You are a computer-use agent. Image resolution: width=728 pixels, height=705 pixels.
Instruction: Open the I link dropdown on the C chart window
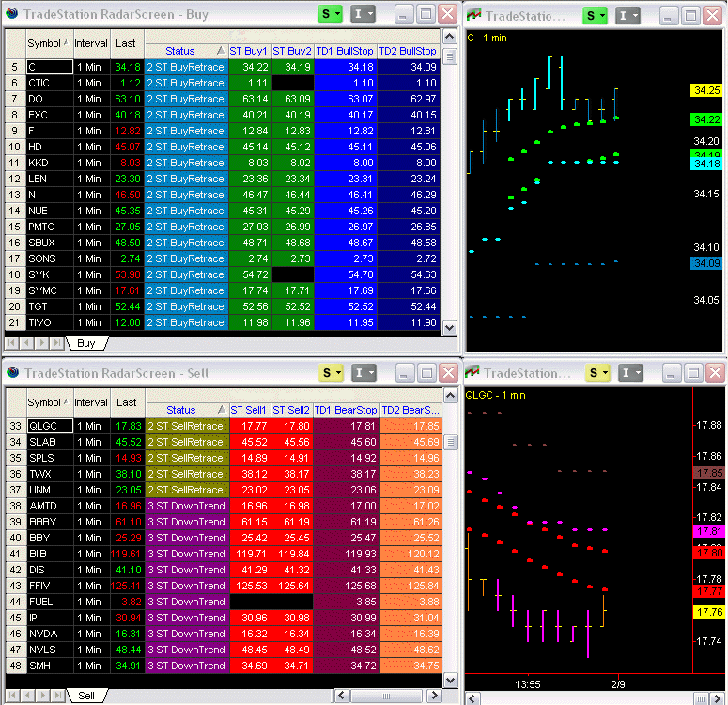(x=628, y=16)
